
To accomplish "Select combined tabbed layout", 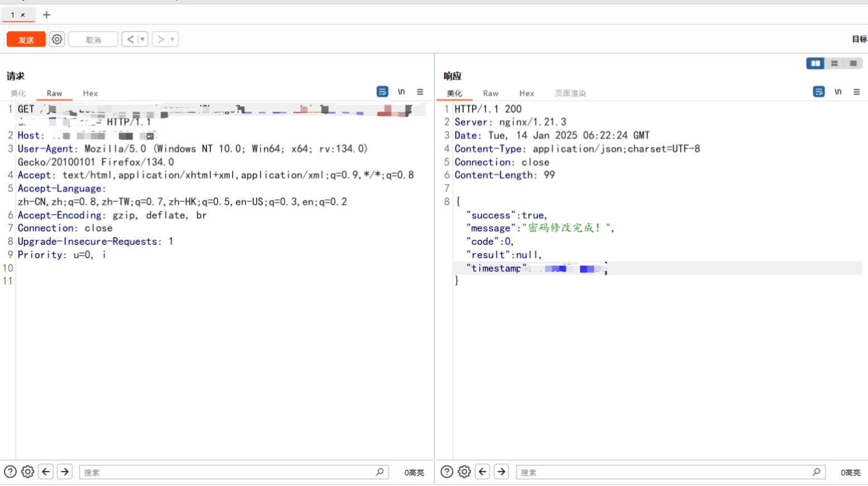I will click(853, 63).
